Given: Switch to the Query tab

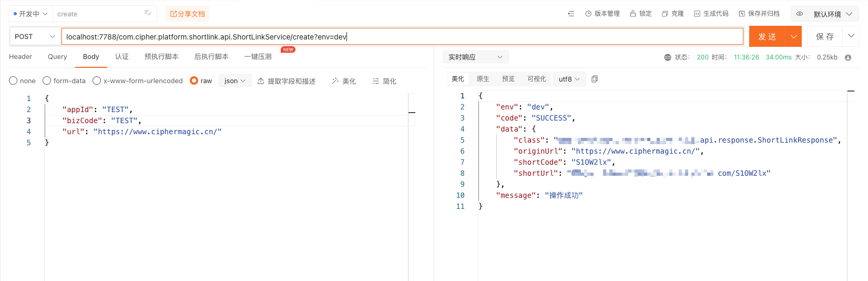Looking at the screenshot, I should coord(57,57).
